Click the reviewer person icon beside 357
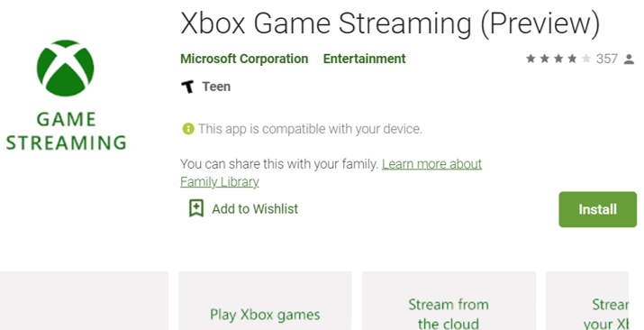 coord(629,60)
